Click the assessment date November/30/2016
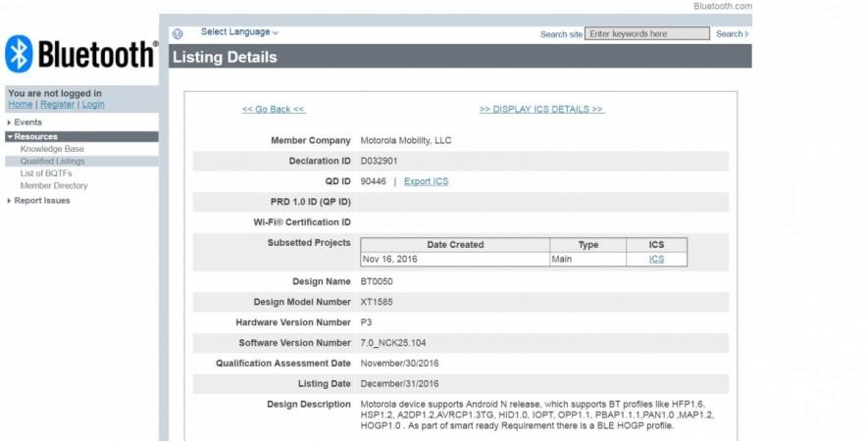The height and width of the screenshot is (441, 868). (399, 364)
